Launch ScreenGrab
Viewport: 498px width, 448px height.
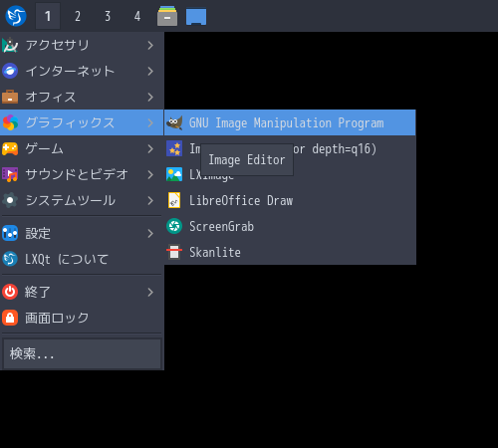290,226
